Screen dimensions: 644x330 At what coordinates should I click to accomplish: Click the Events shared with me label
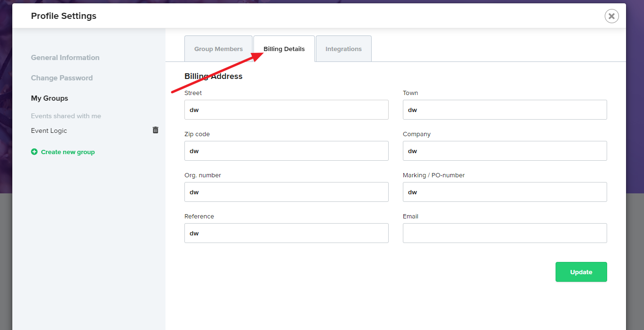(66, 116)
